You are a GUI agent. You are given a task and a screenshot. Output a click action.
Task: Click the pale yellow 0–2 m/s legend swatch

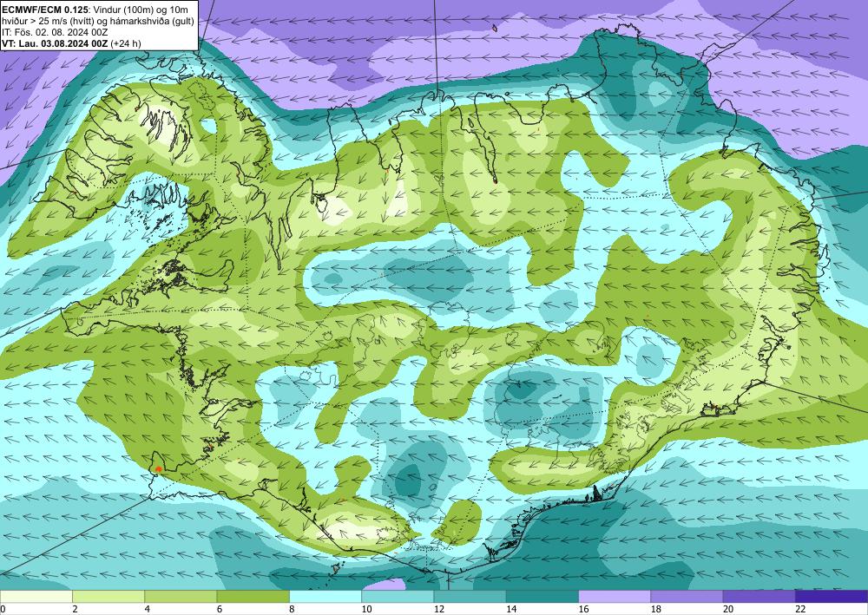[36, 596]
